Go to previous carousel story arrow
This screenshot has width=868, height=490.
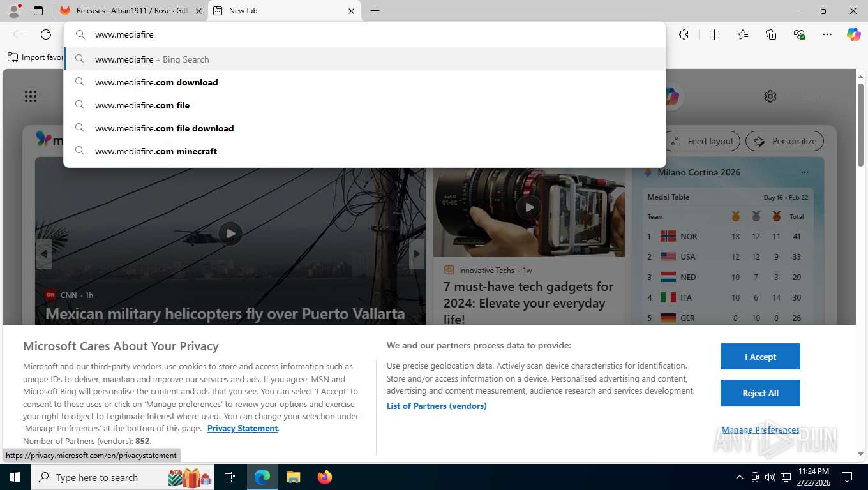tap(43, 254)
